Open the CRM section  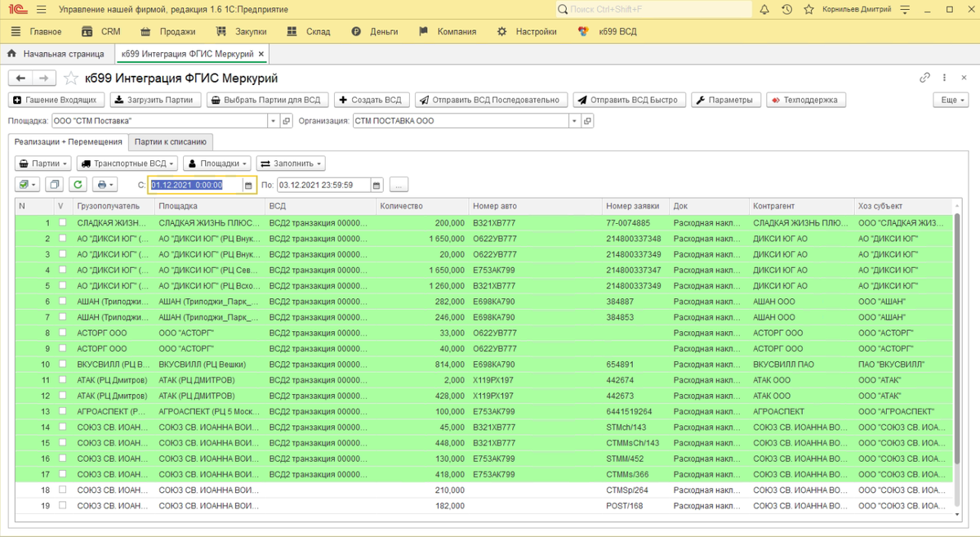pyautogui.click(x=101, y=32)
